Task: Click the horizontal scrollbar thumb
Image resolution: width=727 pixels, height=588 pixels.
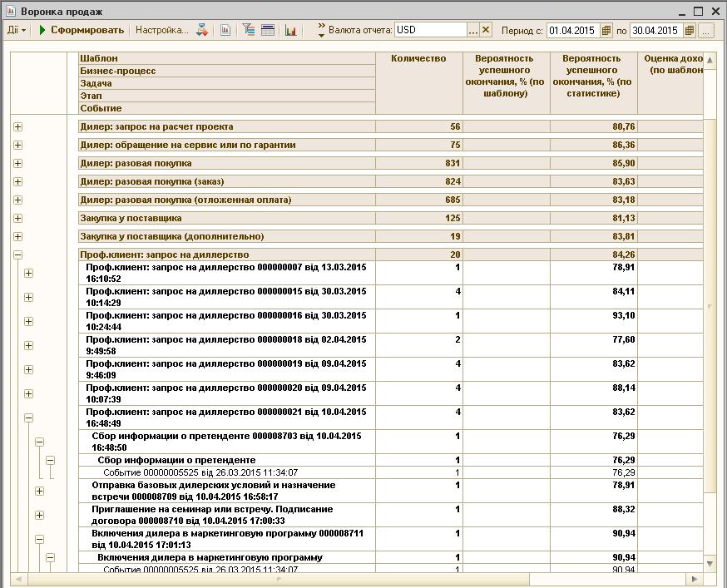Action: coord(278,579)
